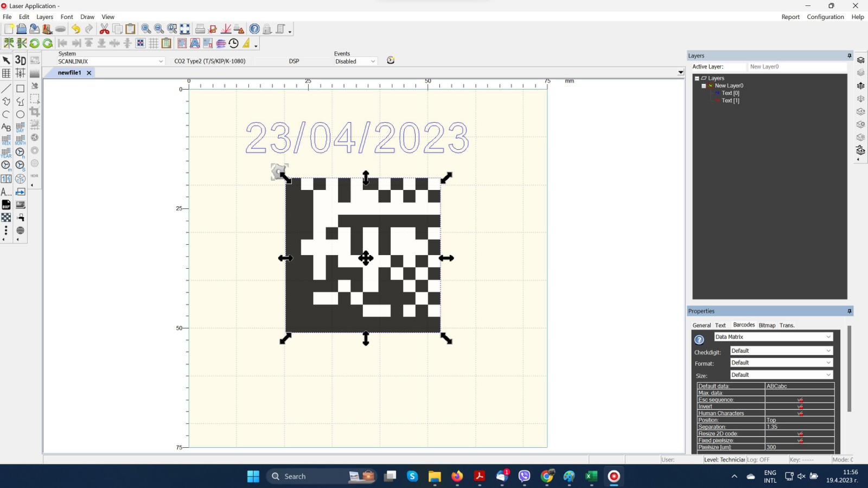Choose the rectangle drawing tool
This screenshot has height=488, width=868.
(20, 88)
